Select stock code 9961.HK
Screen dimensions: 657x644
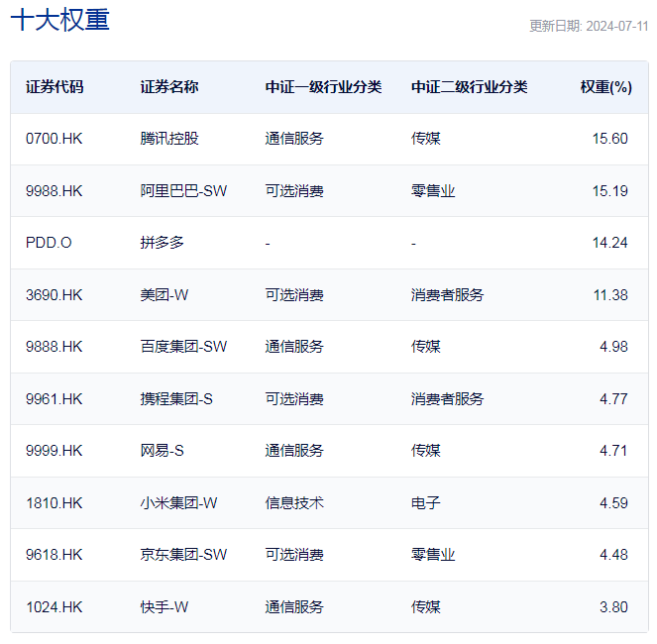pyautogui.click(x=55, y=399)
